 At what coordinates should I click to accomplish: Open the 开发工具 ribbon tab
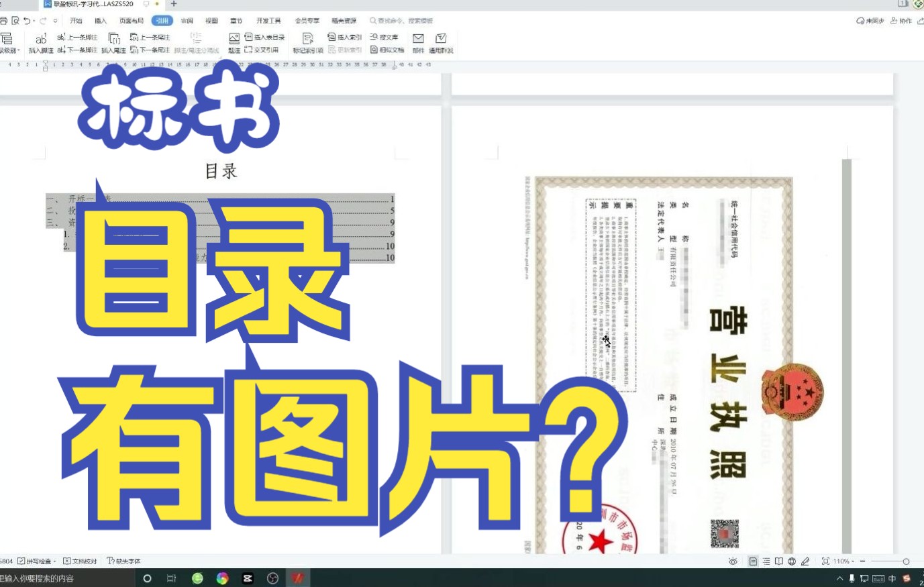[268, 21]
